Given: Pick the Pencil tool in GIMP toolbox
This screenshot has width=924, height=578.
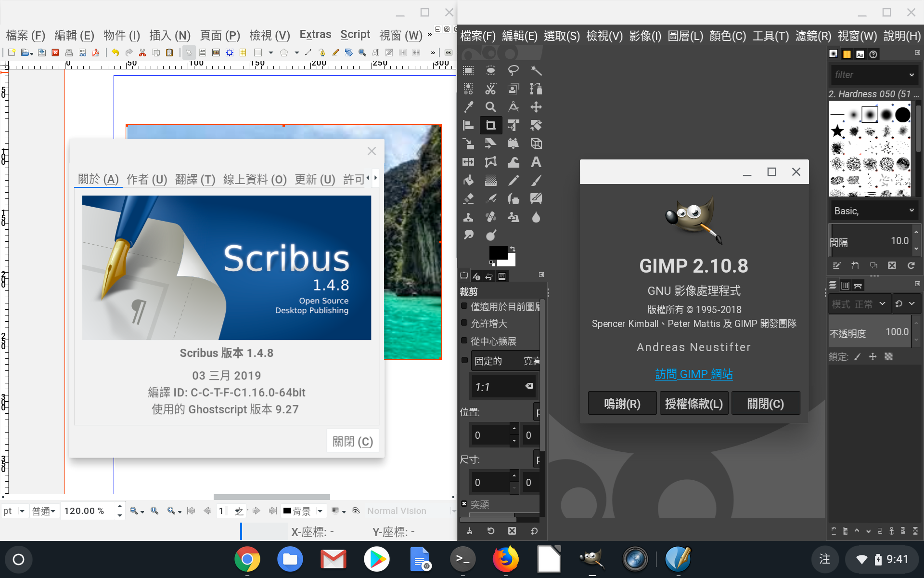Looking at the screenshot, I should tap(513, 181).
